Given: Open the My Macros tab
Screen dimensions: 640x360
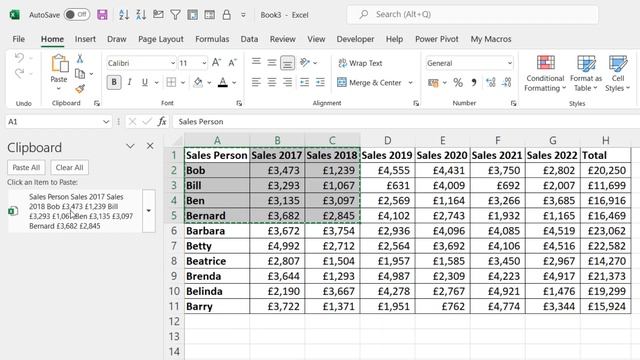Looking at the screenshot, I should click(491, 39).
